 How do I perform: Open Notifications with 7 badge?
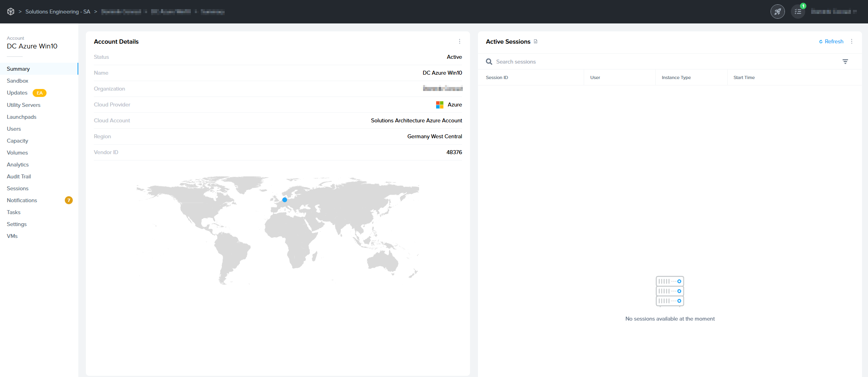tap(22, 200)
